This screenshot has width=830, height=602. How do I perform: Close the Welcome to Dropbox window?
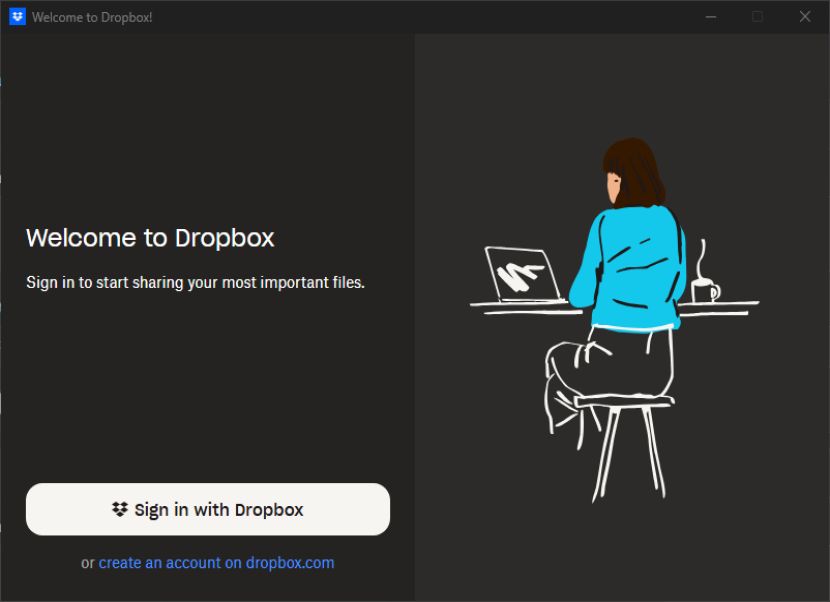(x=805, y=17)
